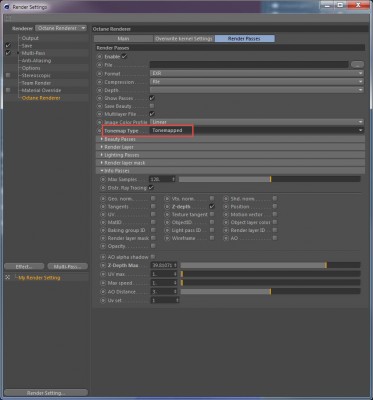The width and height of the screenshot is (373, 400).
Task: Click the Z-Depth Max slider bar
Action: [x=270, y=265]
